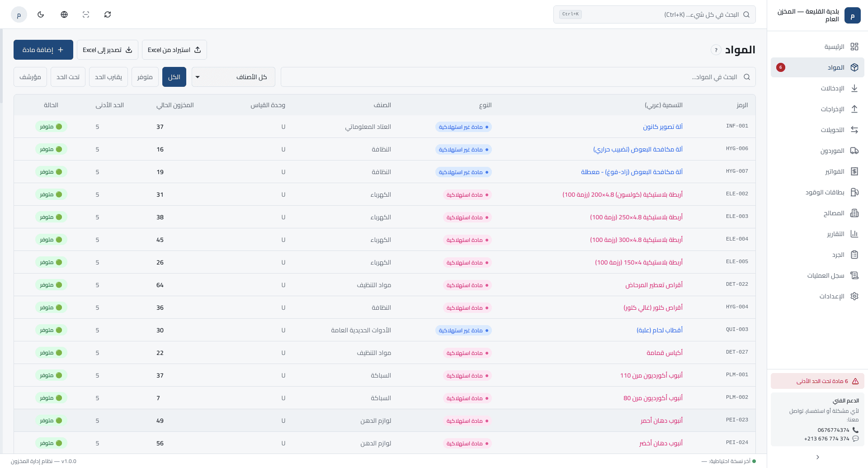Open الإخراجات outputs page
Screen dimensions: 868x468
click(x=817, y=109)
